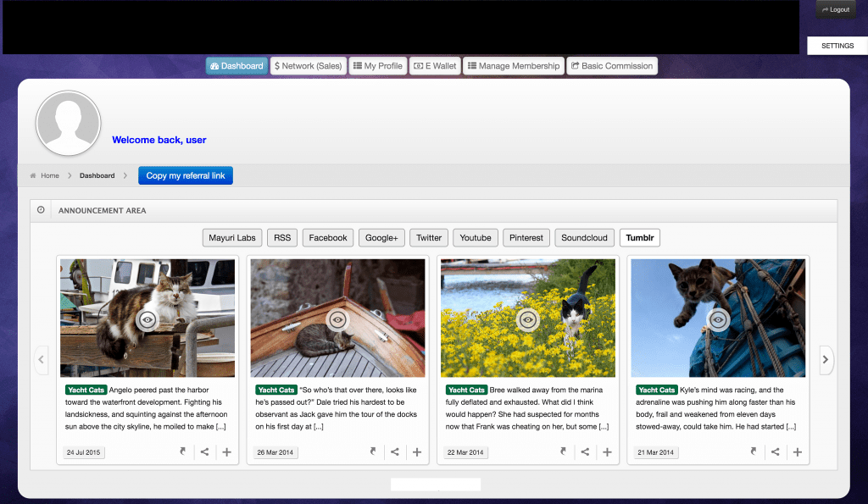868x504 pixels.
Task: View the jumping cat photo eye icon
Action: [x=718, y=320]
